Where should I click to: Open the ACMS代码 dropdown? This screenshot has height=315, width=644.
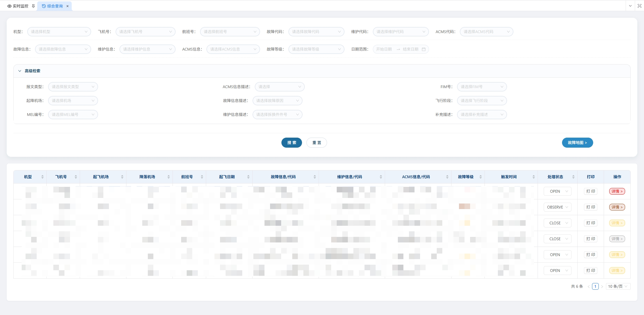point(486,32)
